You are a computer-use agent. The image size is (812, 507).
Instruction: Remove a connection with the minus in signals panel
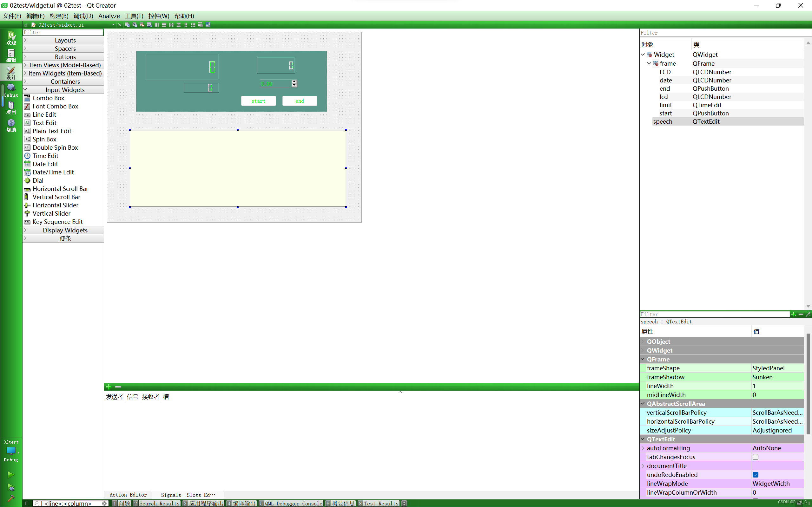tap(118, 387)
